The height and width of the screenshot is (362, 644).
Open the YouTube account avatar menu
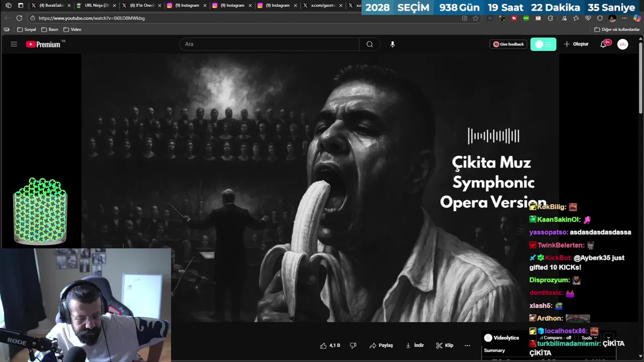click(x=623, y=44)
